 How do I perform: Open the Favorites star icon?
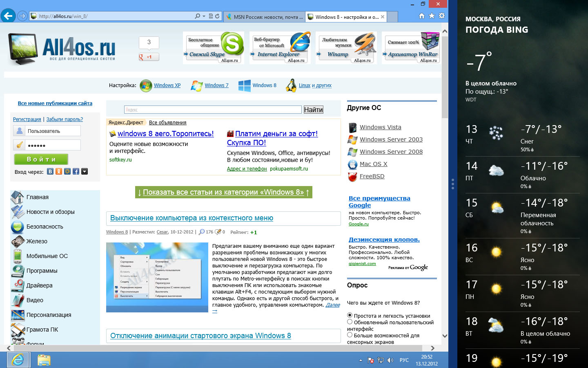coord(432,16)
